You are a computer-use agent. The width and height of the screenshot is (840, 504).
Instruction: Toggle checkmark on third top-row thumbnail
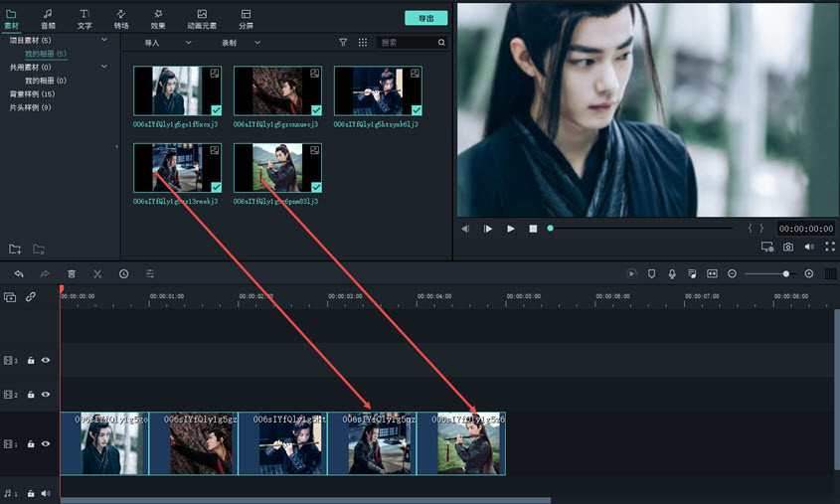(x=417, y=109)
